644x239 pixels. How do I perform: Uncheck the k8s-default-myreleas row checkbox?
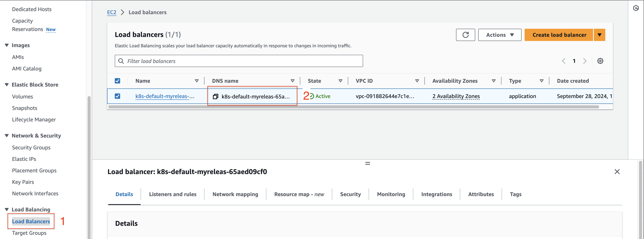click(117, 96)
